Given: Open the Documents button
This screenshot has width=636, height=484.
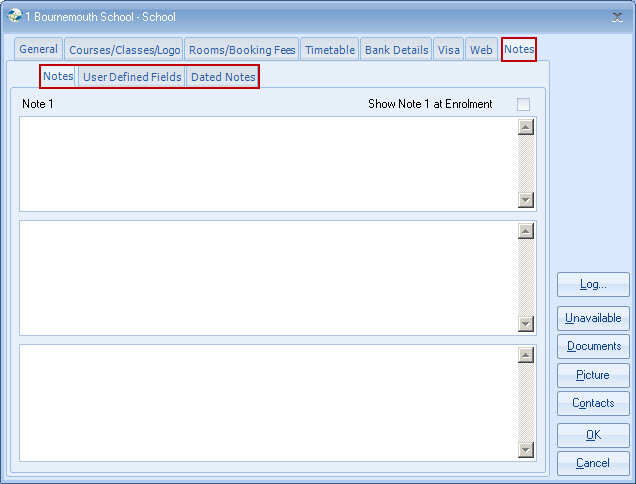Looking at the screenshot, I should click(x=593, y=347).
